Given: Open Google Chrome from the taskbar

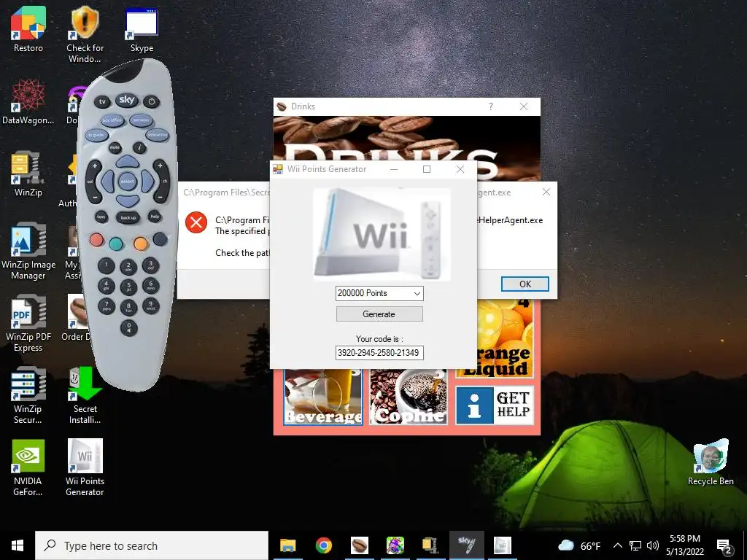Looking at the screenshot, I should click(323, 545).
